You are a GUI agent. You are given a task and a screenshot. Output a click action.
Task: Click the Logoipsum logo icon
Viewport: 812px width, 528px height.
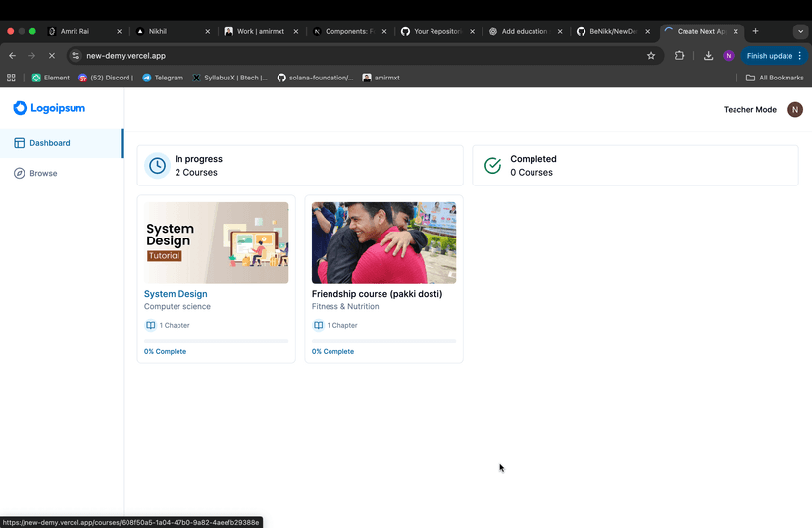21,108
